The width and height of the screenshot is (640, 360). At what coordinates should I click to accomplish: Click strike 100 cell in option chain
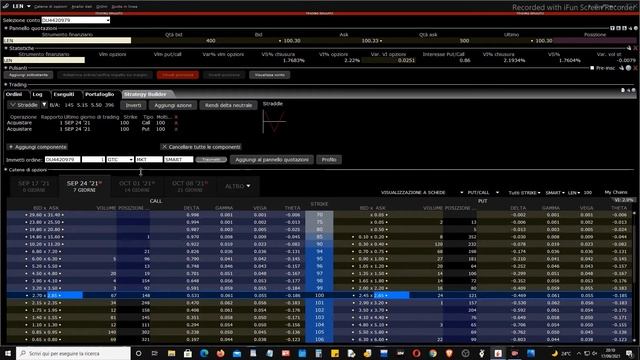[319, 295]
